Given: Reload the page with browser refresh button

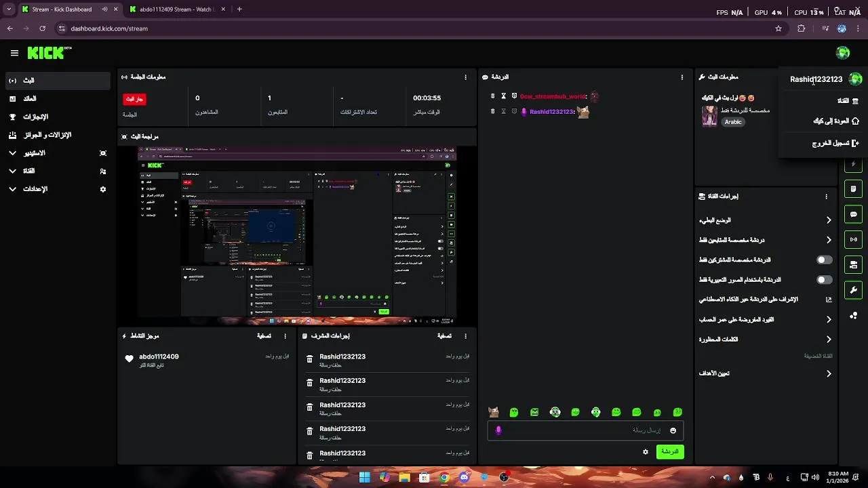Looking at the screenshot, I should coord(43,28).
